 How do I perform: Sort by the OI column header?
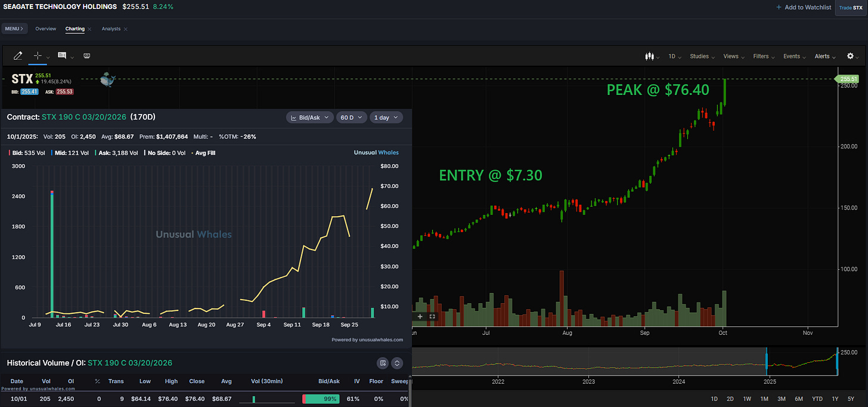click(71, 381)
